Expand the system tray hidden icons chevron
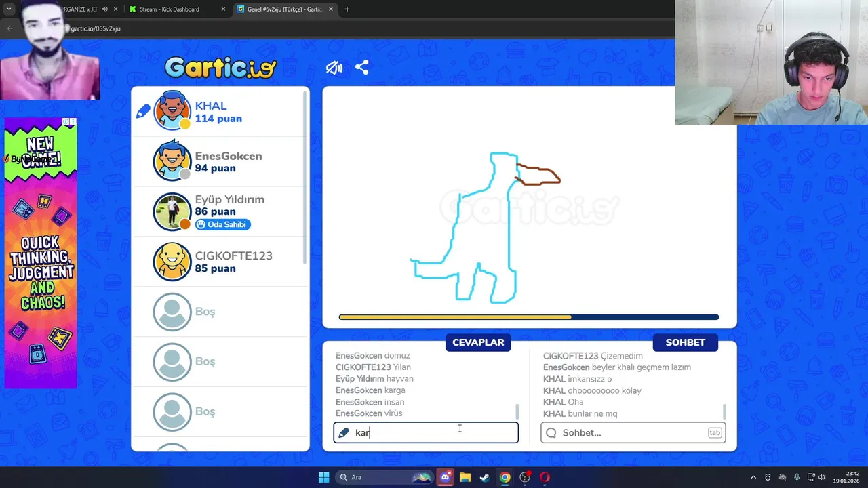 tap(753, 477)
